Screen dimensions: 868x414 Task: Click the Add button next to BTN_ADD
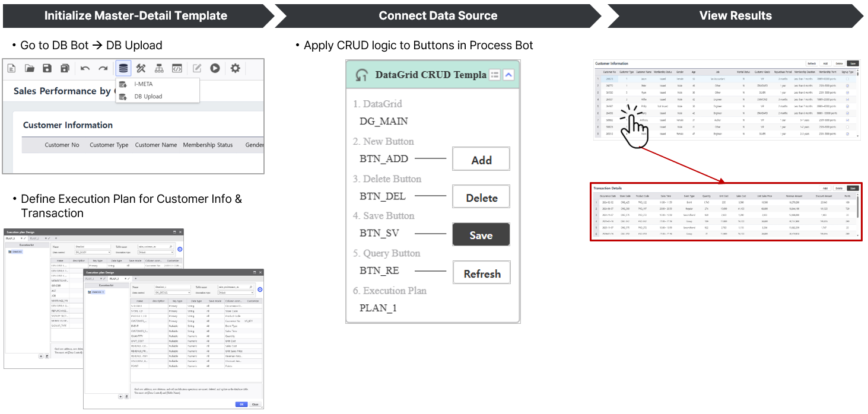pos(481,160)
